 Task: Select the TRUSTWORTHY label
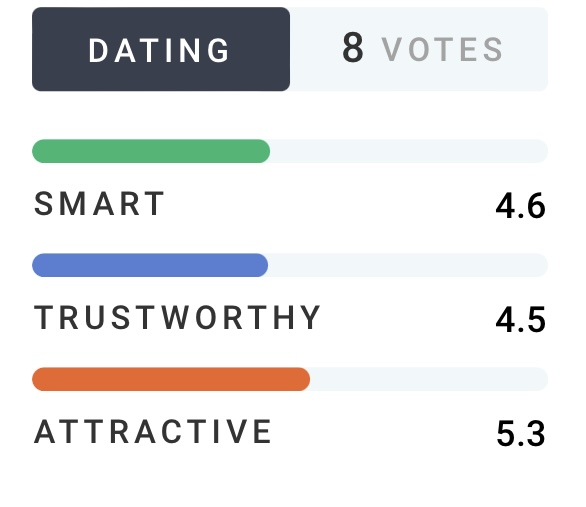pos(177,318)
